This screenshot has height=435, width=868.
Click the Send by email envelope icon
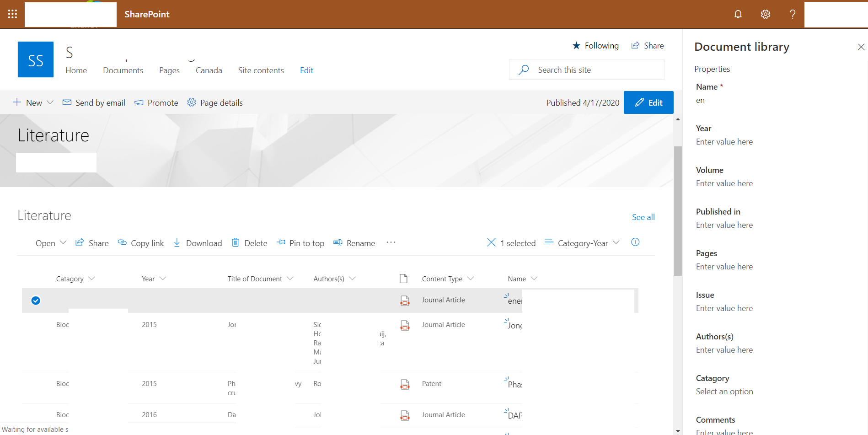point(67,102)
